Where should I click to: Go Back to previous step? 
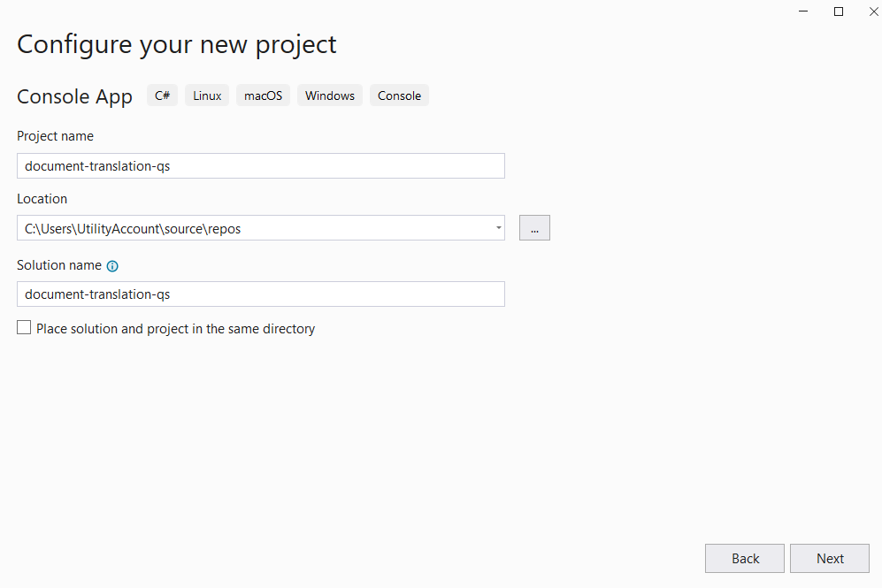(x=745, y=558)
